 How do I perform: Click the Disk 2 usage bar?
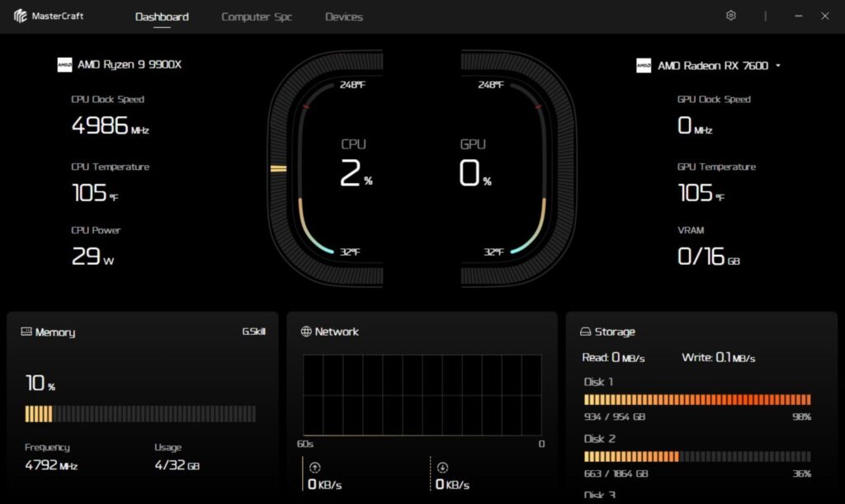697,456
